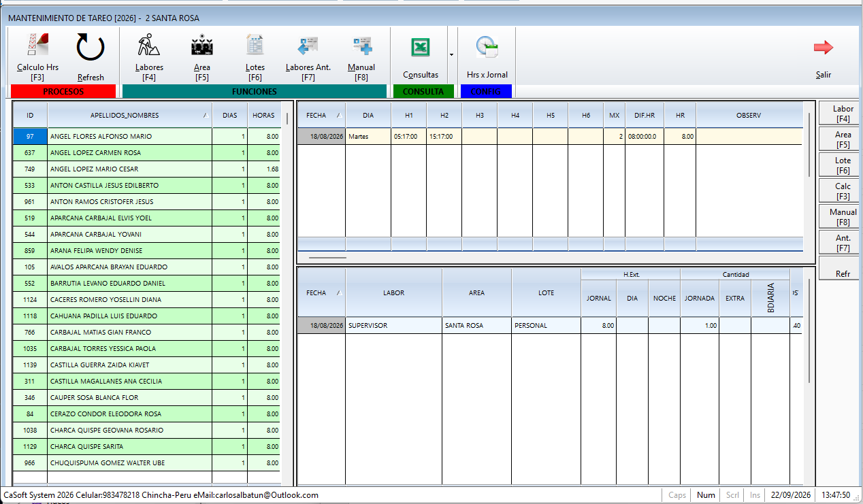Select employee CHUQUISPUMA GOMEZ WALTER UBE
Viewport: 863px width, 504px height.
tap(146, 463)
